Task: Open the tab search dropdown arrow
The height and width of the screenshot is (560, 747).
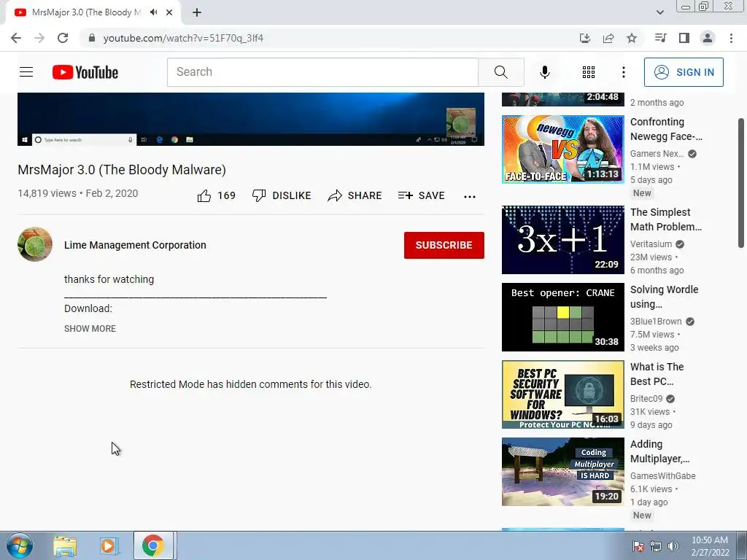Action: click(x=659, y=12)
